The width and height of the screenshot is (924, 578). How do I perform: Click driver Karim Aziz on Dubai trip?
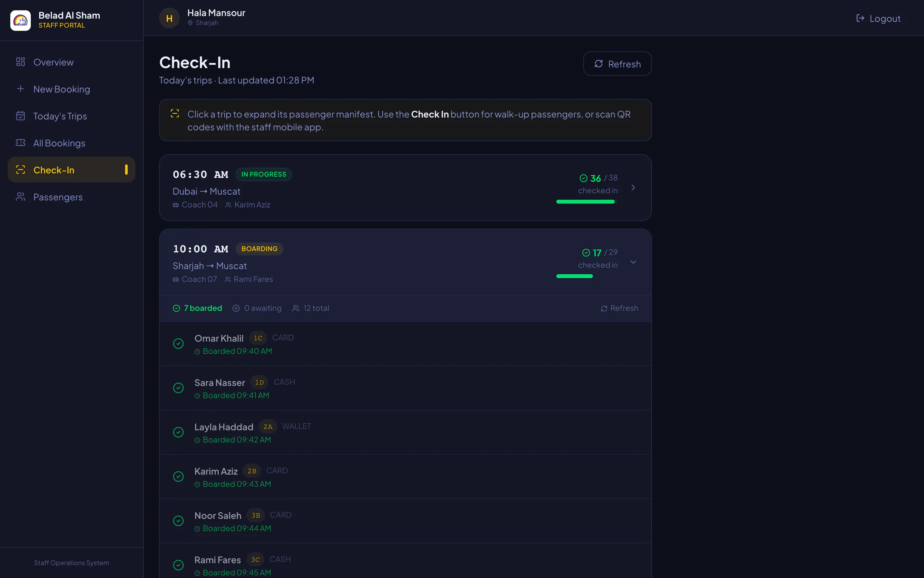(248, 205)
